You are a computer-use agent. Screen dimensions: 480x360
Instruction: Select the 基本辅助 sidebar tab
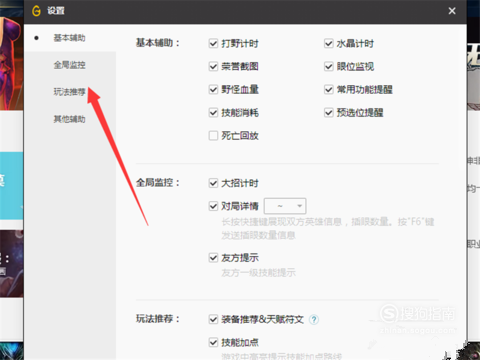coord(70,38)
